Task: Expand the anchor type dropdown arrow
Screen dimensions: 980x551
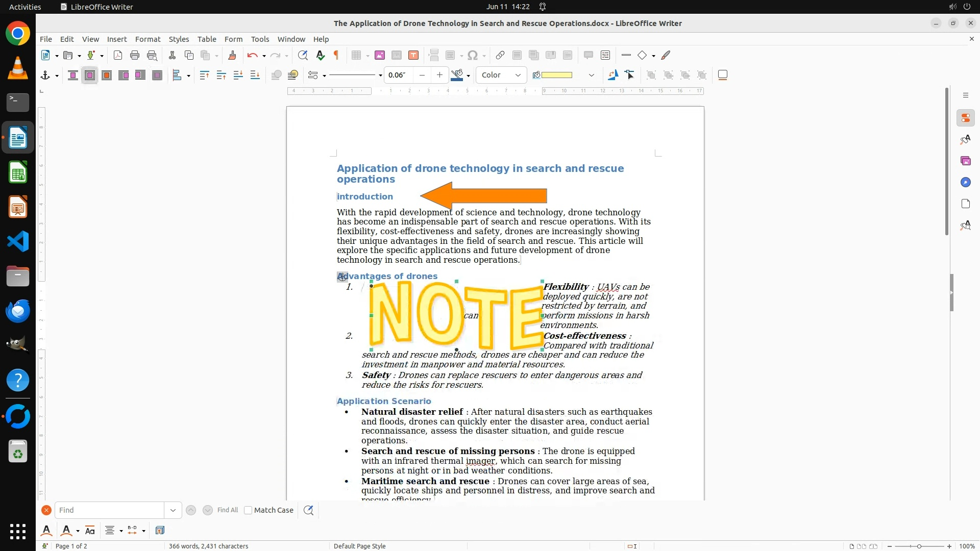Action: tap(57, 76)
